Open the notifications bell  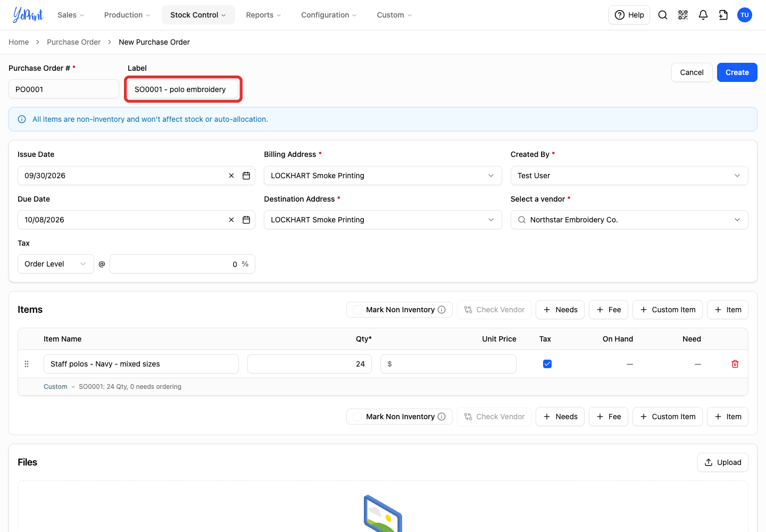703,15
